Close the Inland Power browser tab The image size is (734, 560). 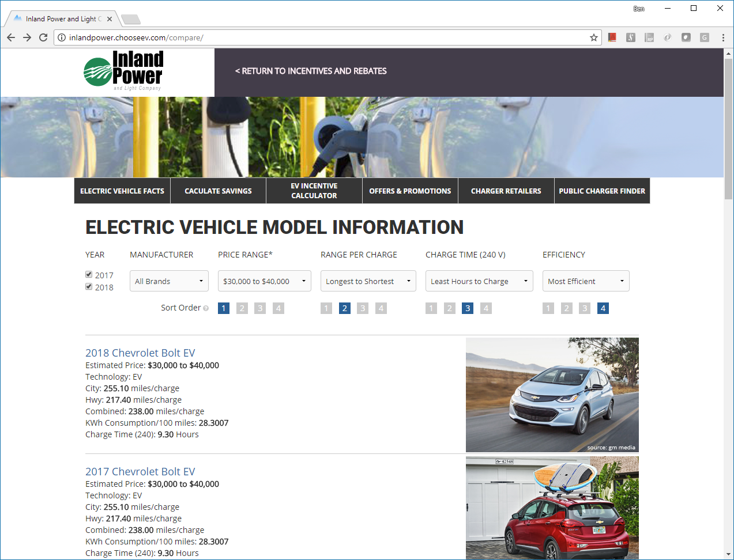110,19
